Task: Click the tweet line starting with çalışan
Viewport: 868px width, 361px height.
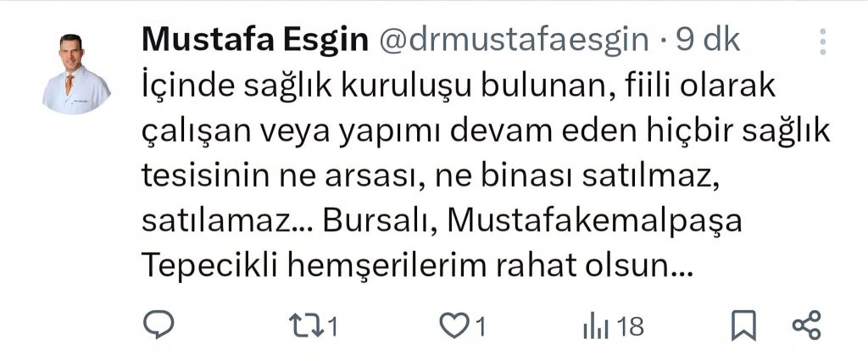Action: click(x=486, y=133)
